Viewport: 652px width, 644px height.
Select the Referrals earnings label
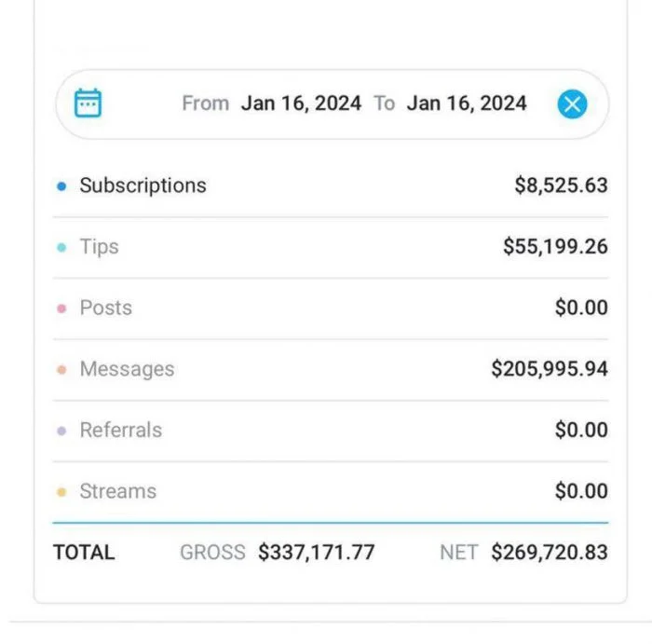120,430
